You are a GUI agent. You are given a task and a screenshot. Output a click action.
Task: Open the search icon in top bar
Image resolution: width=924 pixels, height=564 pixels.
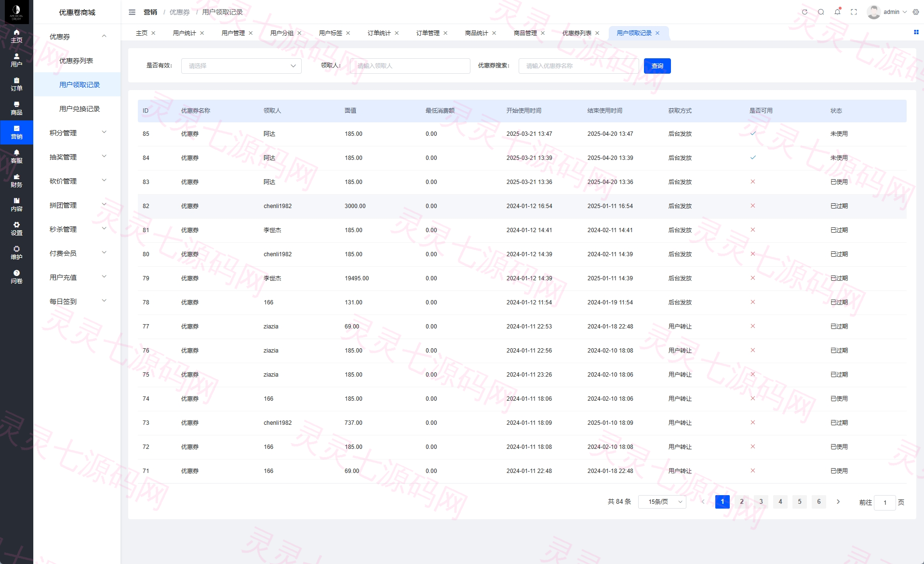(x=821, y=12)
